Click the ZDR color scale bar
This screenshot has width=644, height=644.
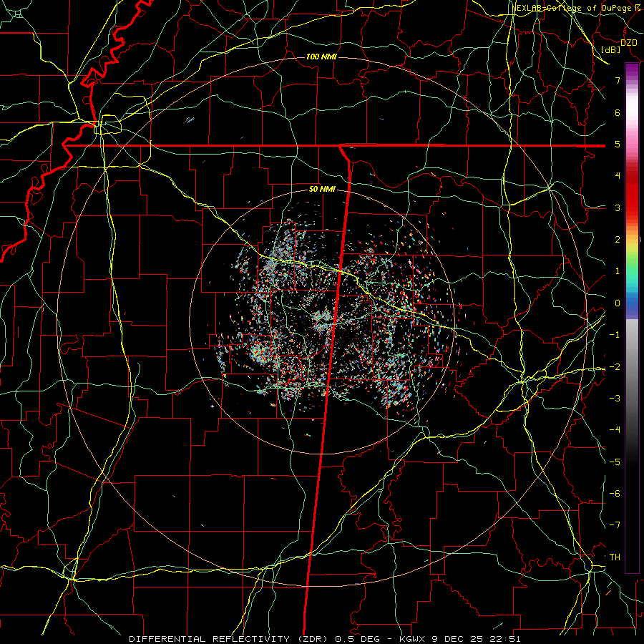coord(632,318)
